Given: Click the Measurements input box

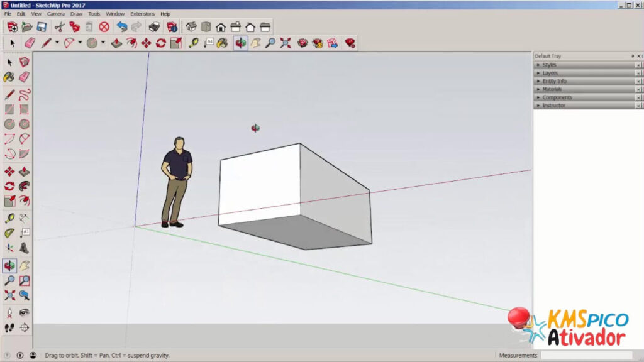Looking at the screenshot, I should [x=589, y=356].
